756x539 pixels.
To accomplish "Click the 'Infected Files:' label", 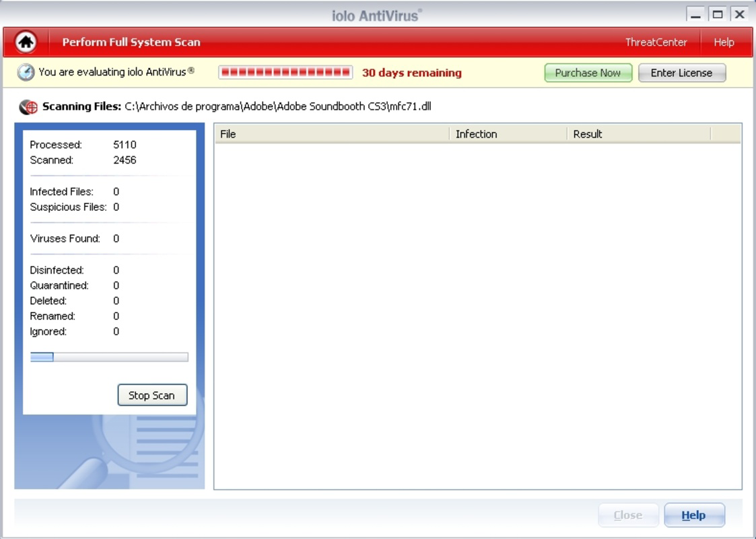I will point(61,191).
